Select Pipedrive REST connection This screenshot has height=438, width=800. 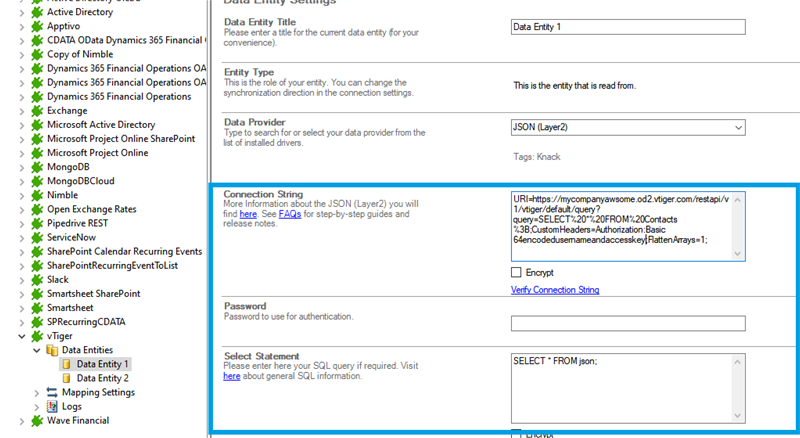pyautogui.click(x=89, y=223)
